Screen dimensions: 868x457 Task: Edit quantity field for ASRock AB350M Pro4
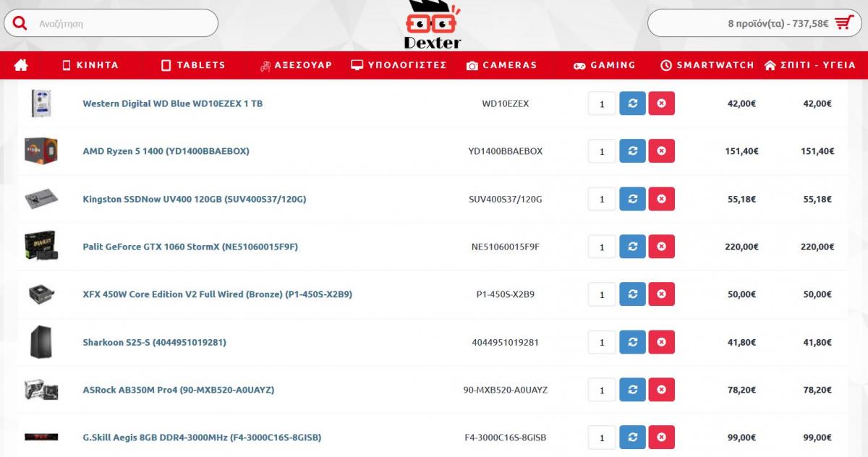[x=602, y=390]
